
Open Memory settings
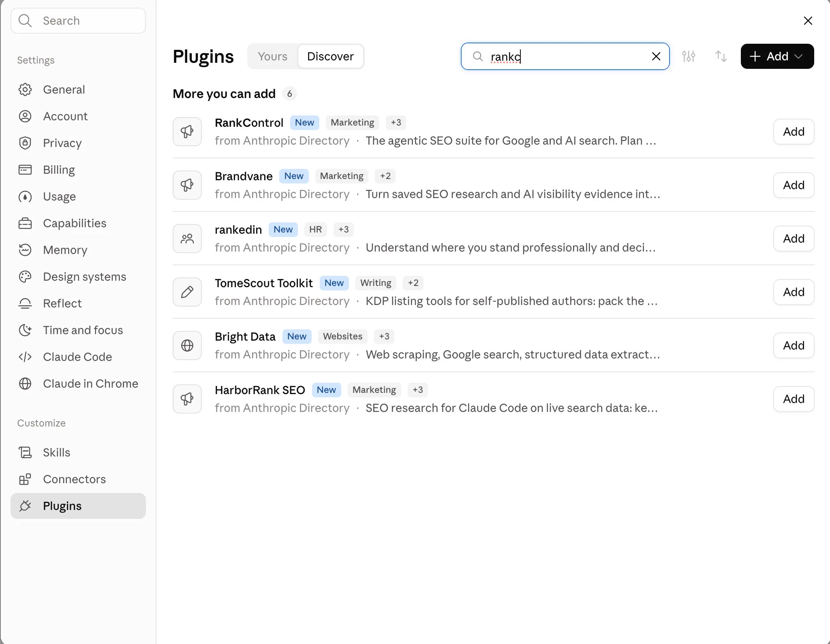point(78,250)
